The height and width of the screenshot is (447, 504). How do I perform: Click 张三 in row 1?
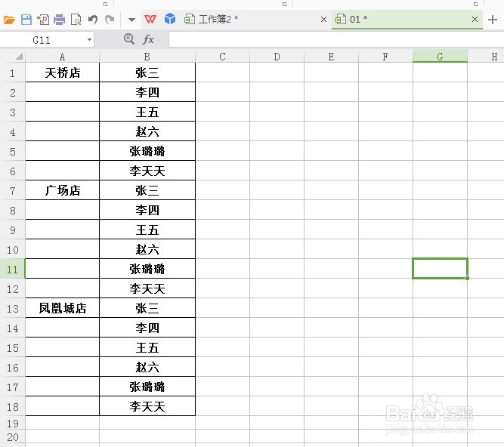coord(147,72)
